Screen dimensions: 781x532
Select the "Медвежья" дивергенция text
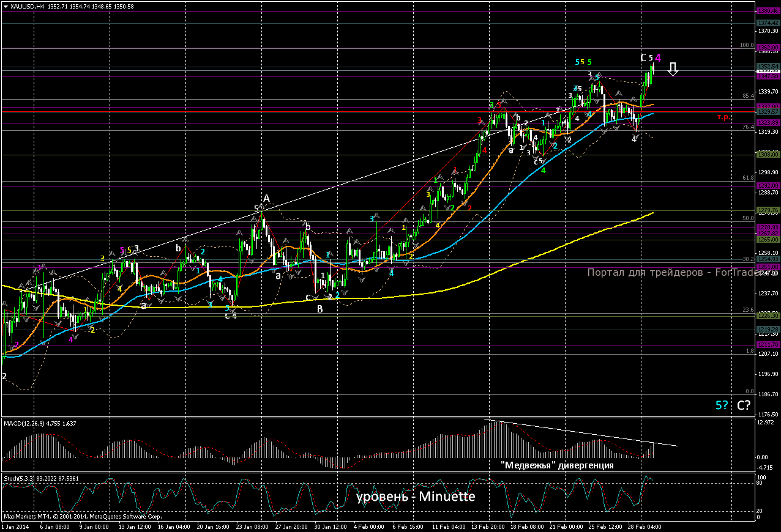tap(557, 465)
